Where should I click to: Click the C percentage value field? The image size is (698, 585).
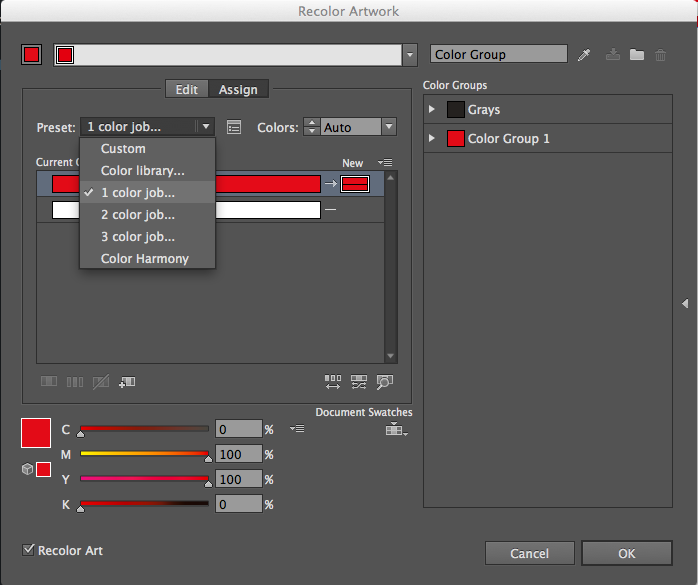tap(239, 429)
